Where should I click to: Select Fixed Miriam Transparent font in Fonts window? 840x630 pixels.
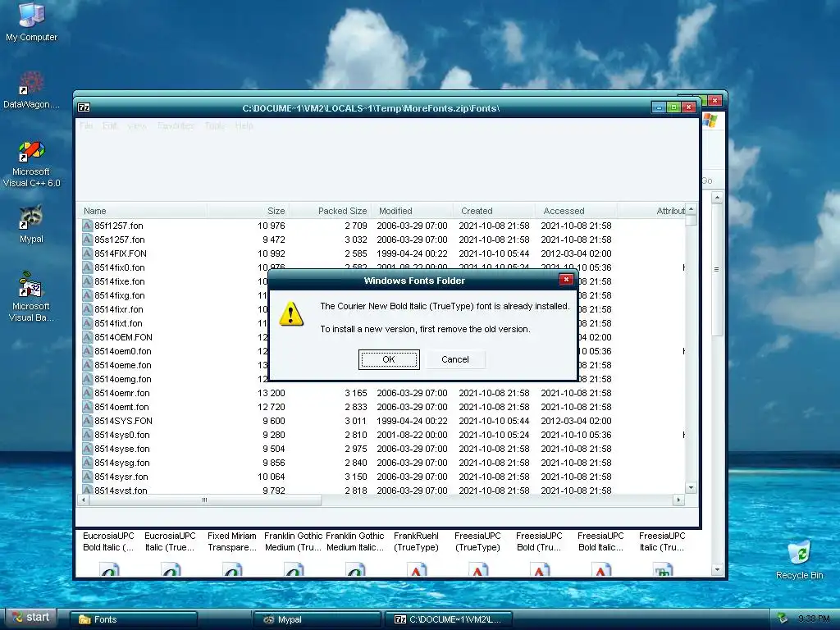(232, 541)
